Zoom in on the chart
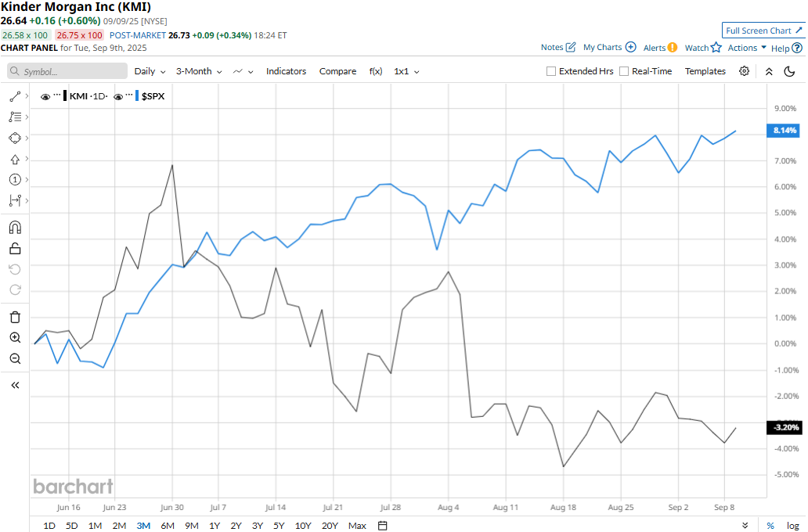This screenshot has width=808, height=532. (x=15, y=338)
